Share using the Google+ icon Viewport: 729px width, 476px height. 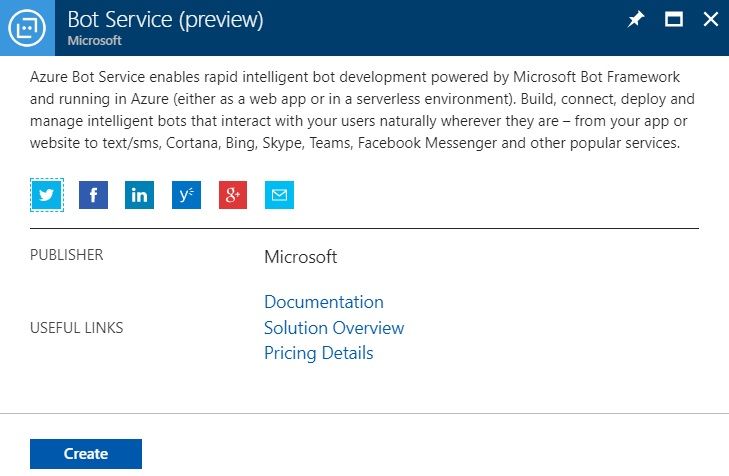[232, 195]
